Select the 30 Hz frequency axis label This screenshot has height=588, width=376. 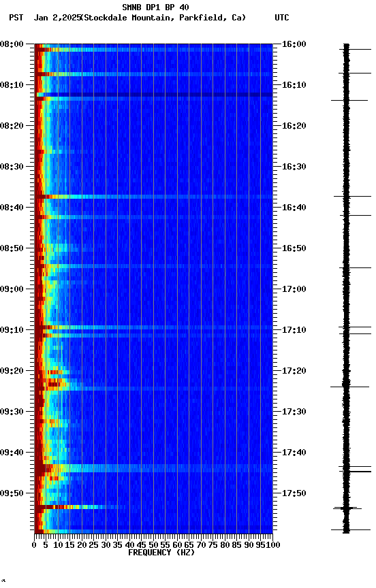click(x=106, y=545)
